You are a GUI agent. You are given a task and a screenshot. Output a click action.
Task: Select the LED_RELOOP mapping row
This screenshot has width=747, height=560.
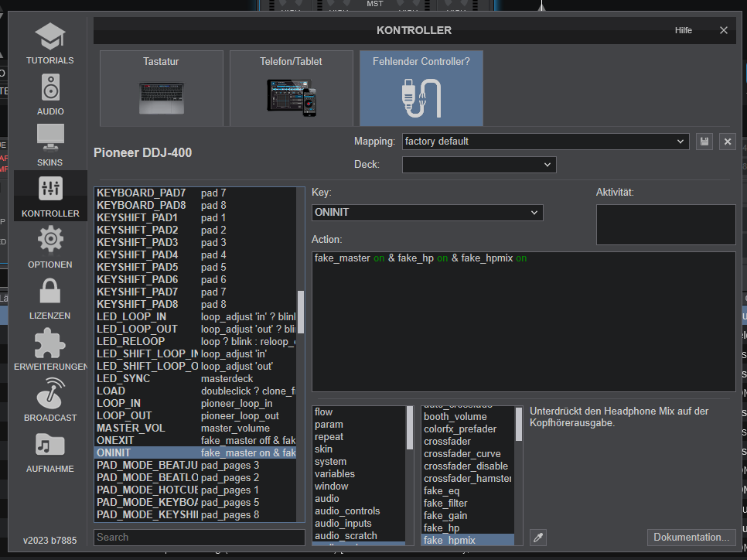(x=196, y=341)
